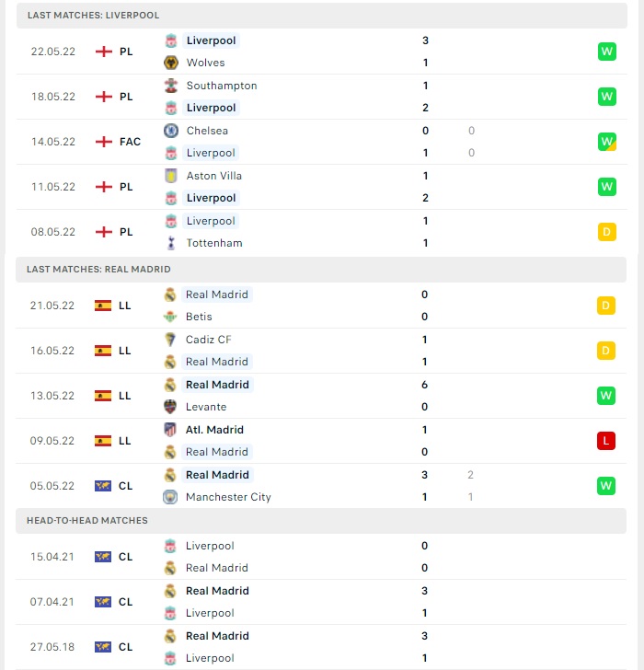
Task: Open the Manchester City team link
Action: [228, 497]
